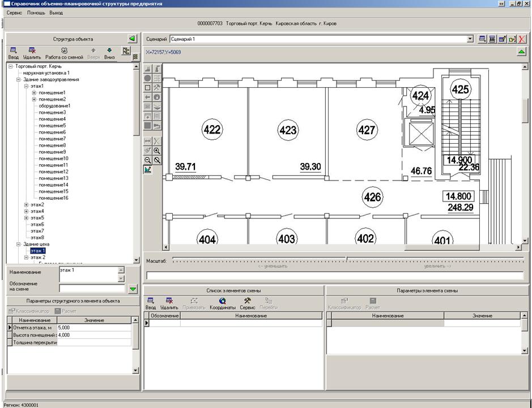Click green left arrow beside Структура объекта
Viewport: 532px width, 408px height.
pos(132,38)
